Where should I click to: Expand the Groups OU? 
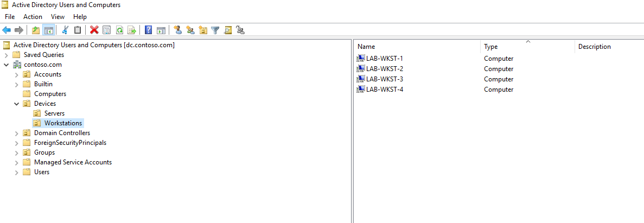coord(16,152)
